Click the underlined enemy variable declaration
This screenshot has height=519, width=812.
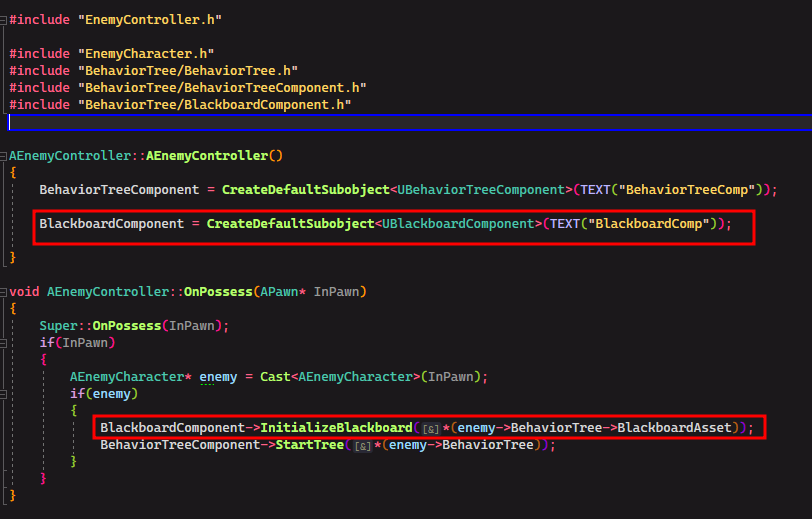218,377
